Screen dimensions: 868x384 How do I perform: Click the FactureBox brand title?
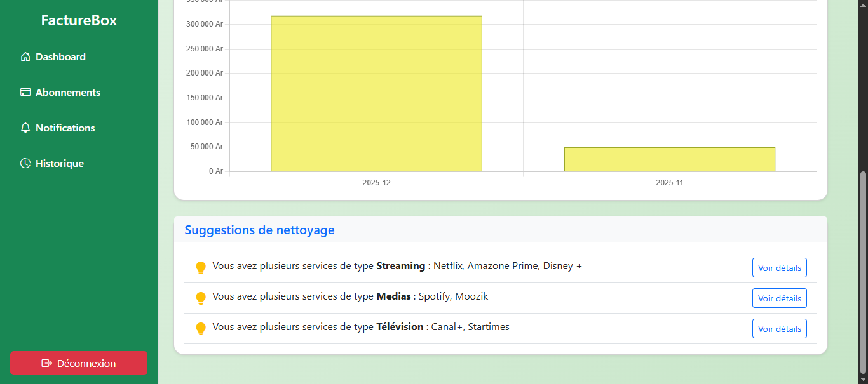point(79,20)
